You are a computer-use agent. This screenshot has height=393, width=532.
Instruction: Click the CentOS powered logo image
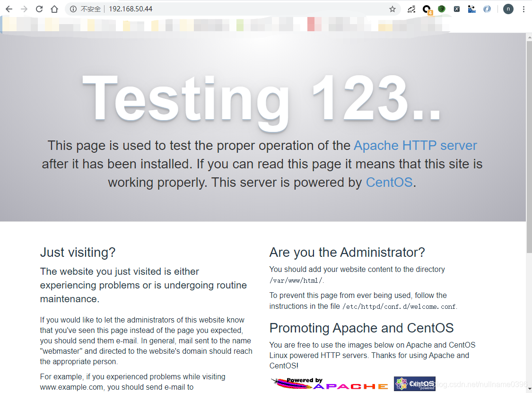(x=415, y=384)
